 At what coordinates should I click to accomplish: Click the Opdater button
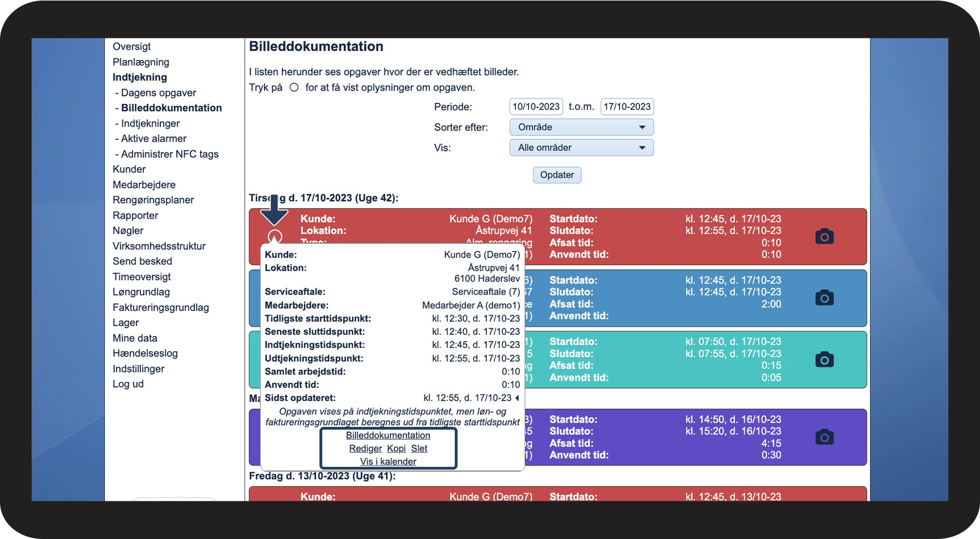[557, 175]
